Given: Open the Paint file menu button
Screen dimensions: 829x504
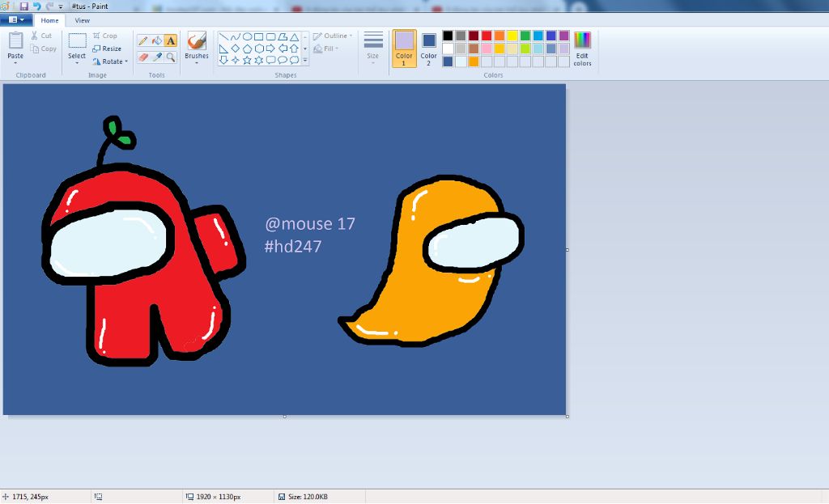Looking at the screenshot, I should click(x=16, y=20).
